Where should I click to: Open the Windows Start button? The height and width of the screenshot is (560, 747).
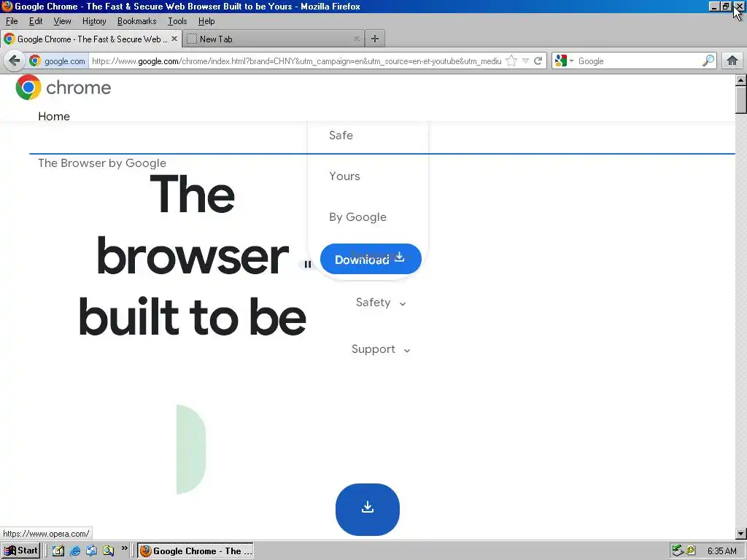click(20, 551)
